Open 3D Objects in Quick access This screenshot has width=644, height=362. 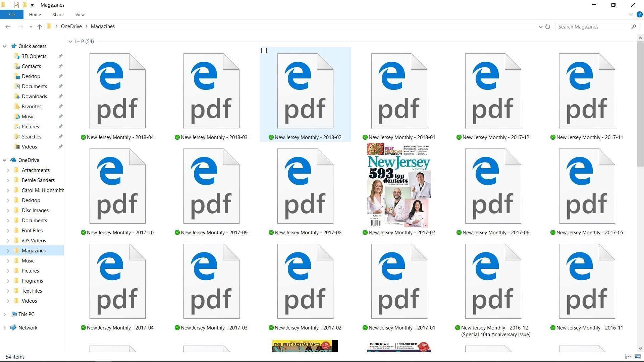pyautogui.click(x=34, y=56)
